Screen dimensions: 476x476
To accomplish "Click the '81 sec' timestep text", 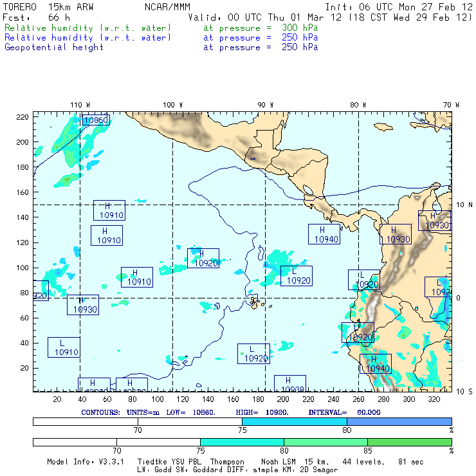I will (x=411, y=462).
